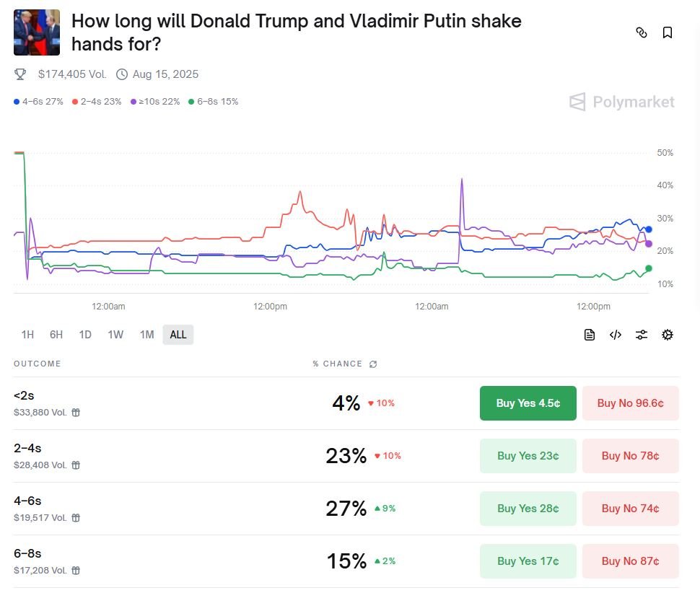Buy Yes 4.5¢ for <2s
Viewport: 700px width, 593px height.
[x=528, y=403]
